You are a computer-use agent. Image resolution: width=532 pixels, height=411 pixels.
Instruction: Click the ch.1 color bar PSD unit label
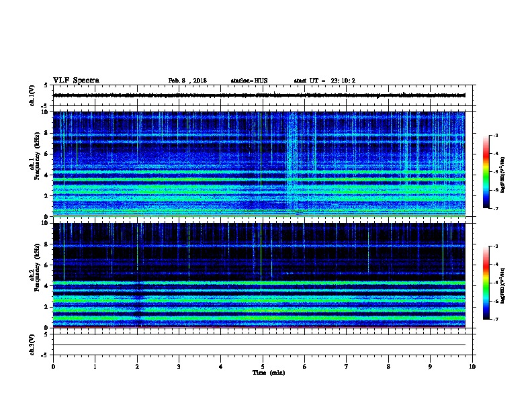point(502,175)
